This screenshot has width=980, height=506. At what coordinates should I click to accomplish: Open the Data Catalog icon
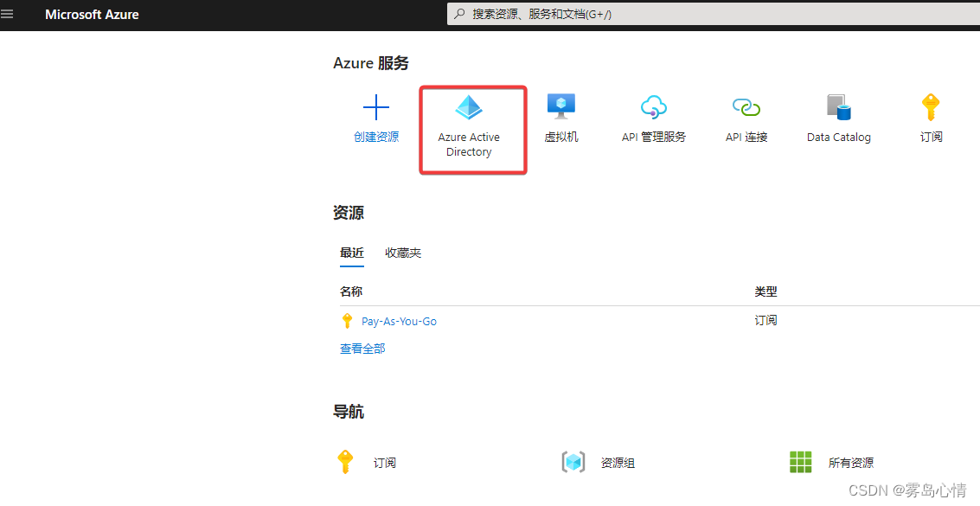click(x=839, y=107)
